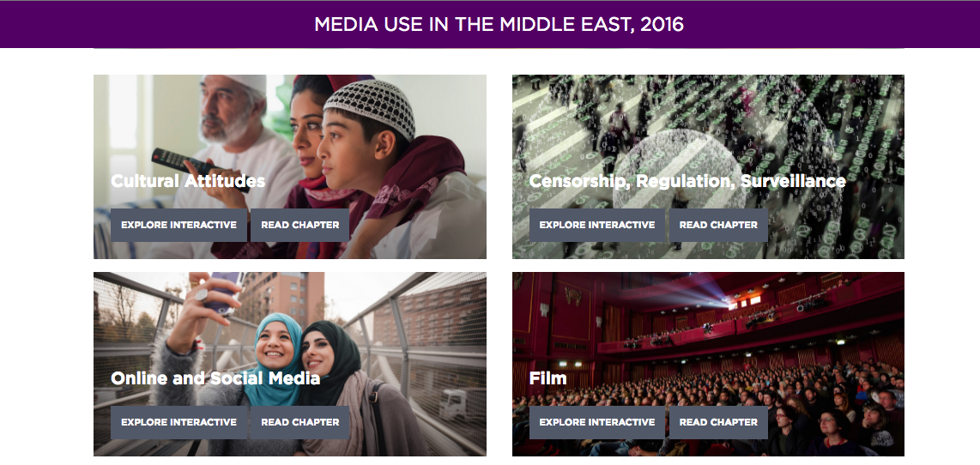Click the Cultural Attitudes heading

[188, 181]
